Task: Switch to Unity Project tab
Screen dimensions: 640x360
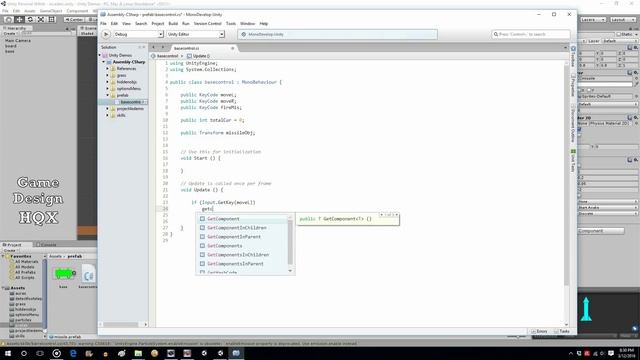Action: (12, 245)
